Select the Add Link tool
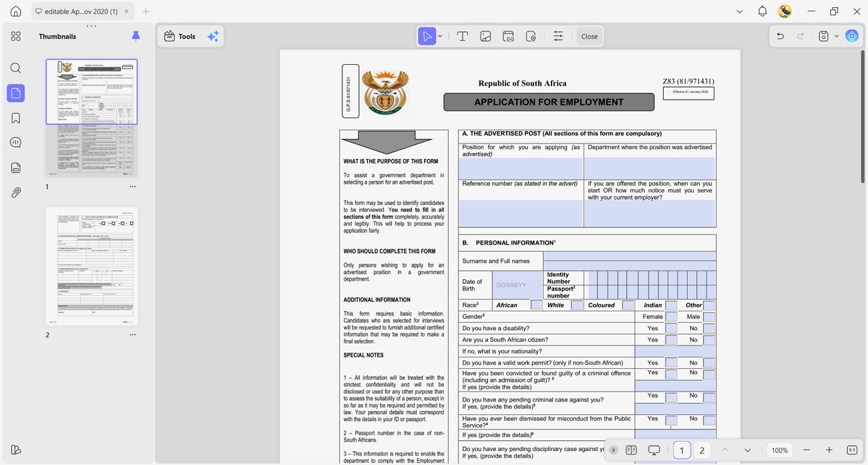 pos(508,37)
